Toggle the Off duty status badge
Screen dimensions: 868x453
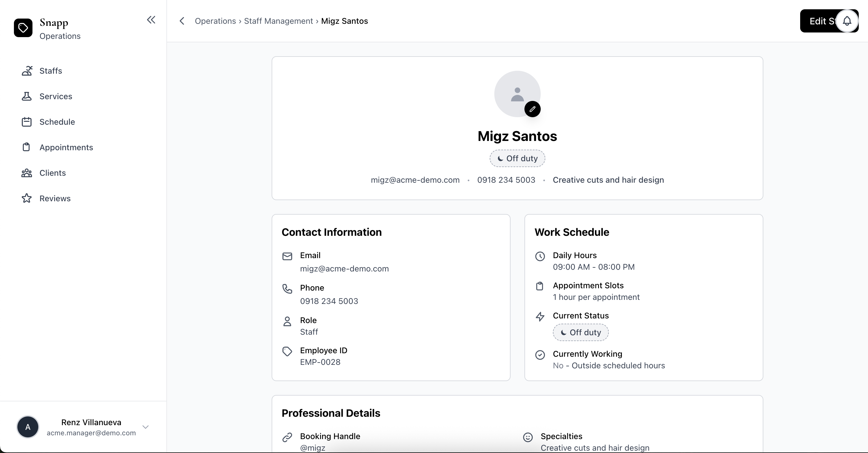[x=517, y=158]
